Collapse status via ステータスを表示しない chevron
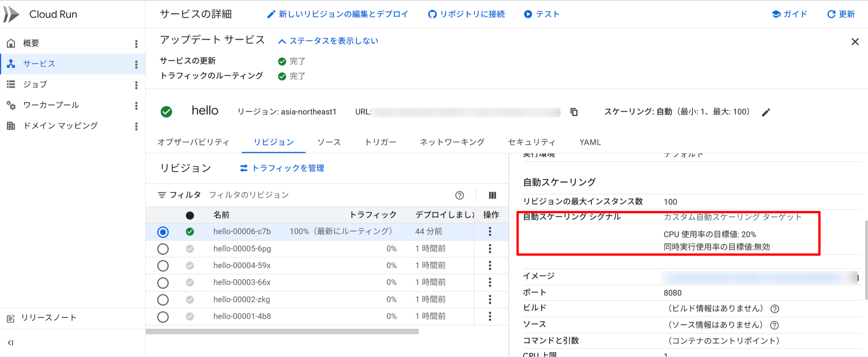 click(x=282, y=40)
